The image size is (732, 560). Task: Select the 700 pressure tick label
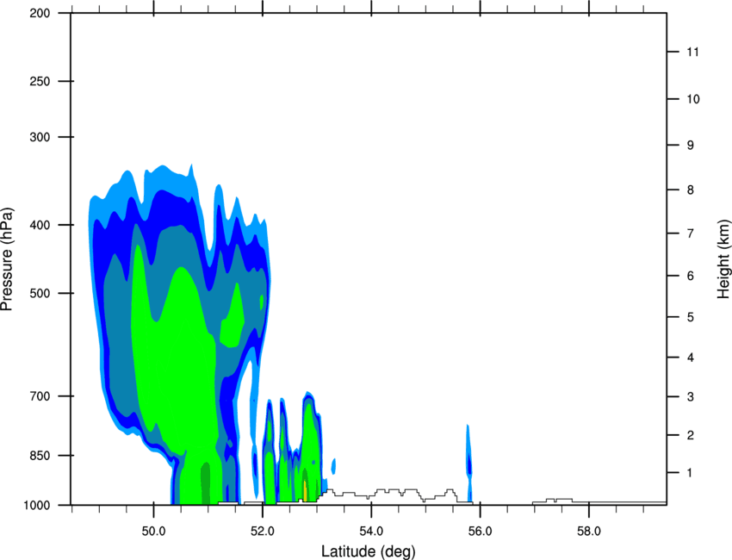40,396
